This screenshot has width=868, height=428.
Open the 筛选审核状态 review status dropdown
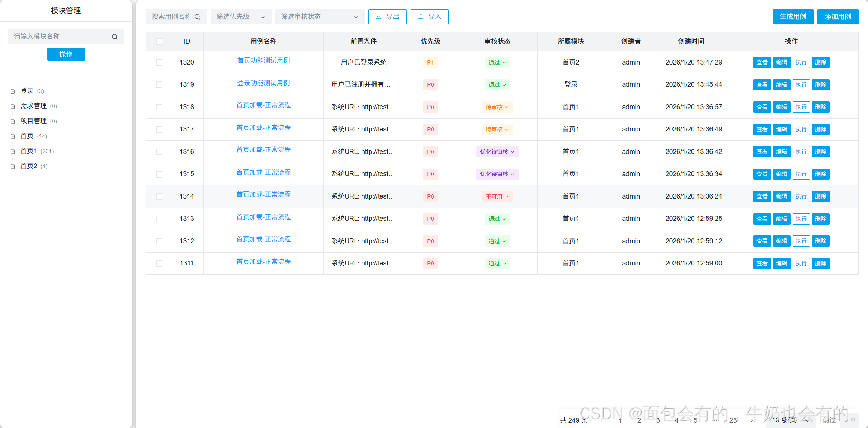(319, 17)
